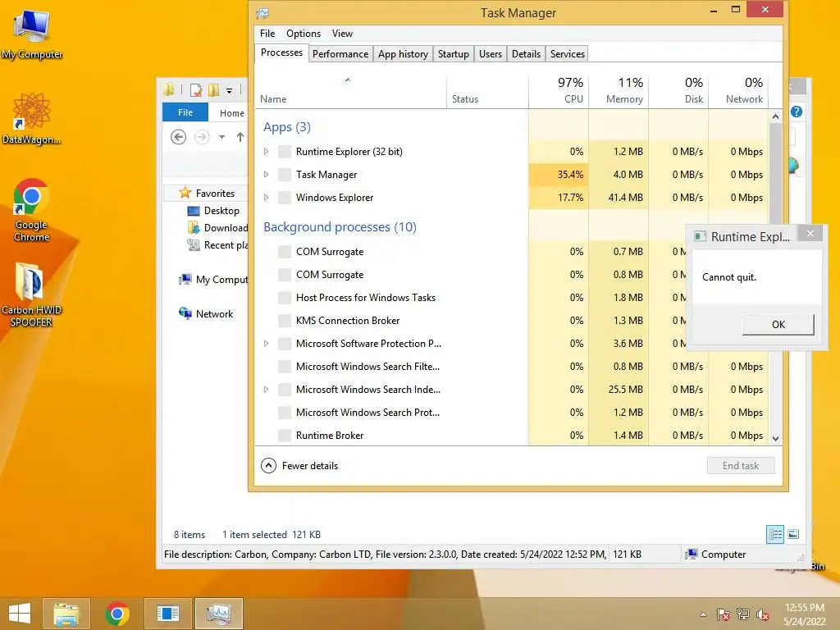This screenshot has height=630, width=840.
Task: Open Explorer help question mark
Action: (797, 112)
